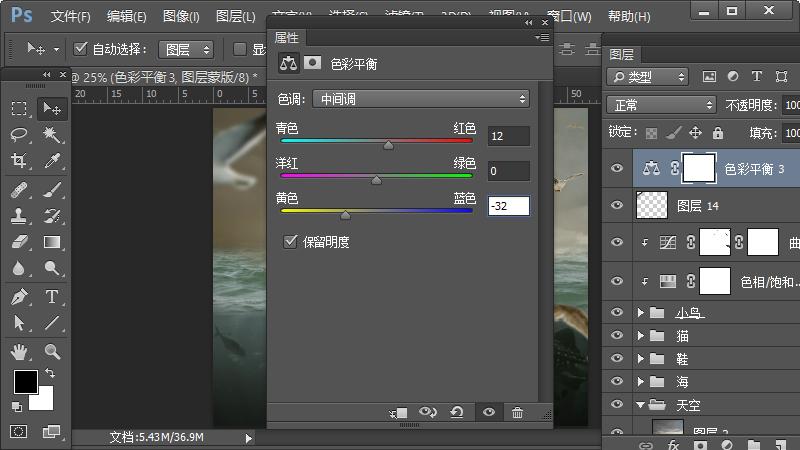
Task: Open the layer filter 类型 dropdown
Action: (647, 77)
